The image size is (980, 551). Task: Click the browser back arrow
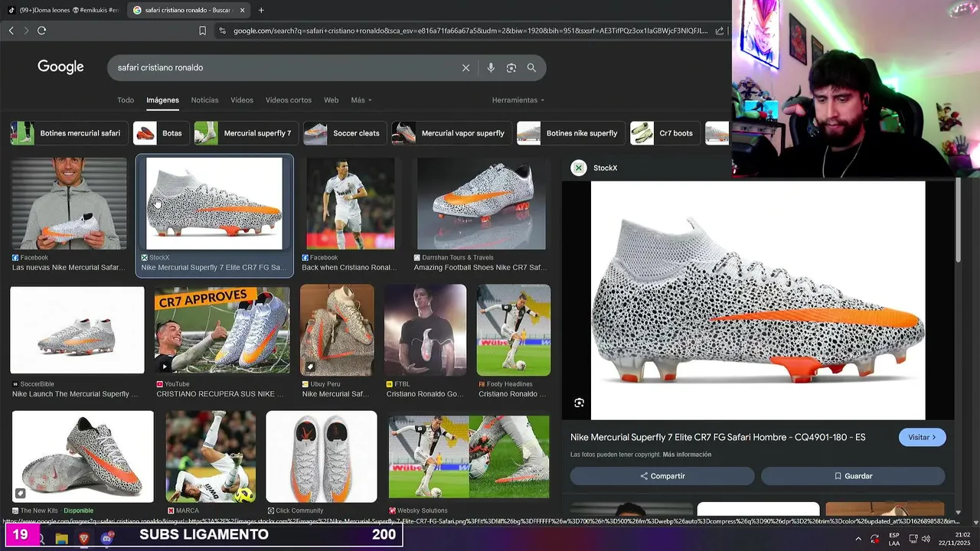11,31
